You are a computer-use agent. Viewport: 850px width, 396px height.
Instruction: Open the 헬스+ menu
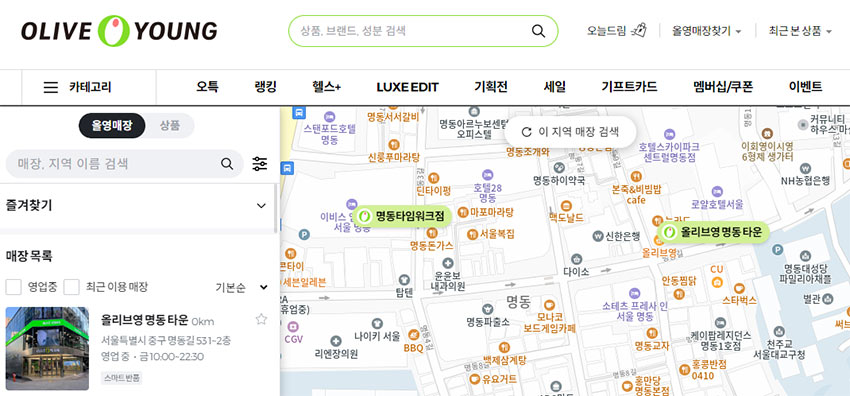(326, 87)
